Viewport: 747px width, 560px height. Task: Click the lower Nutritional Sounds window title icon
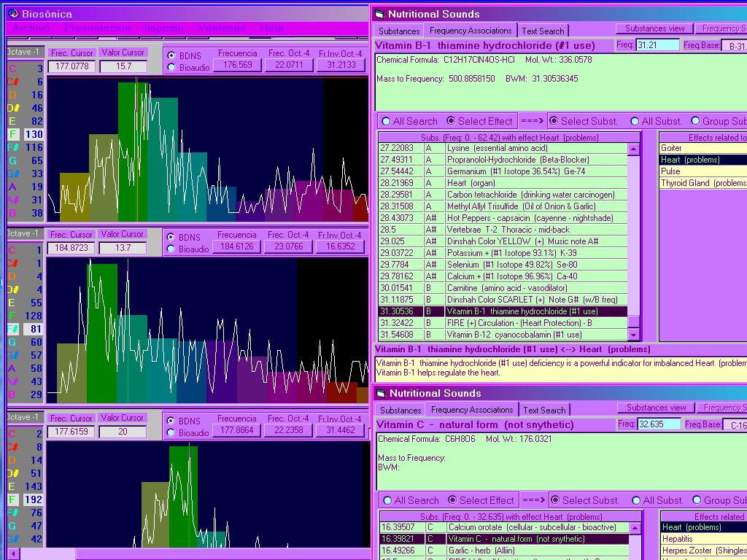(x=379, y=393)
